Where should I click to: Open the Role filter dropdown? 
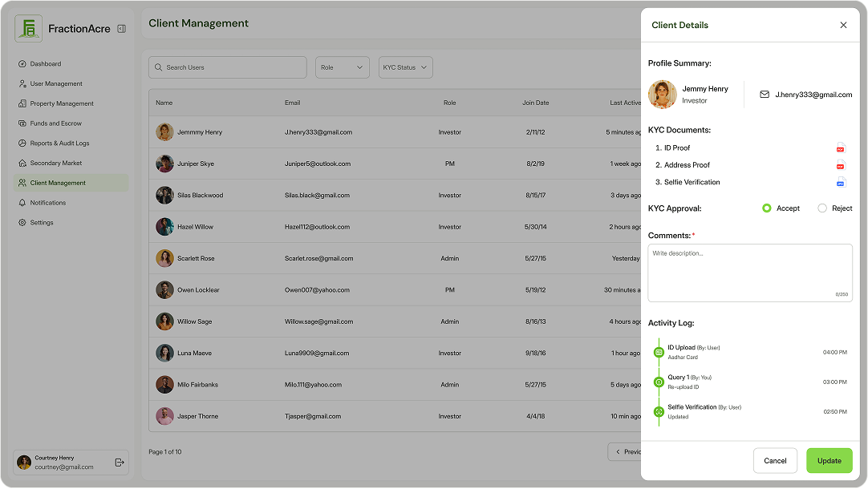pyautogui.click(x=342, y=67)
